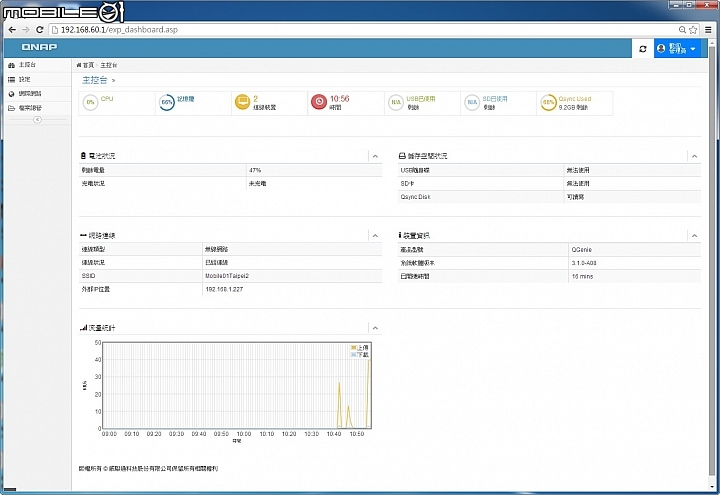Bookmark page with the star icon
Screen dimensions: 720x495
coord(693,30)
